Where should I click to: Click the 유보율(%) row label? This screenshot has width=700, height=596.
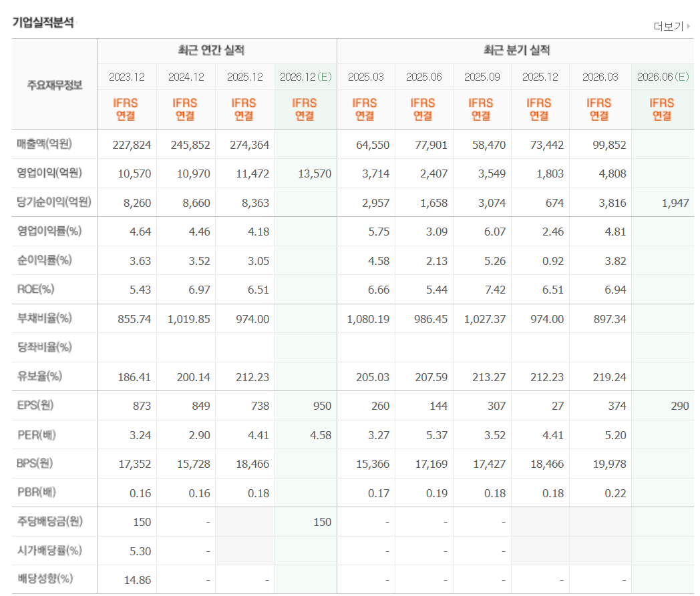tap(39, 376)
